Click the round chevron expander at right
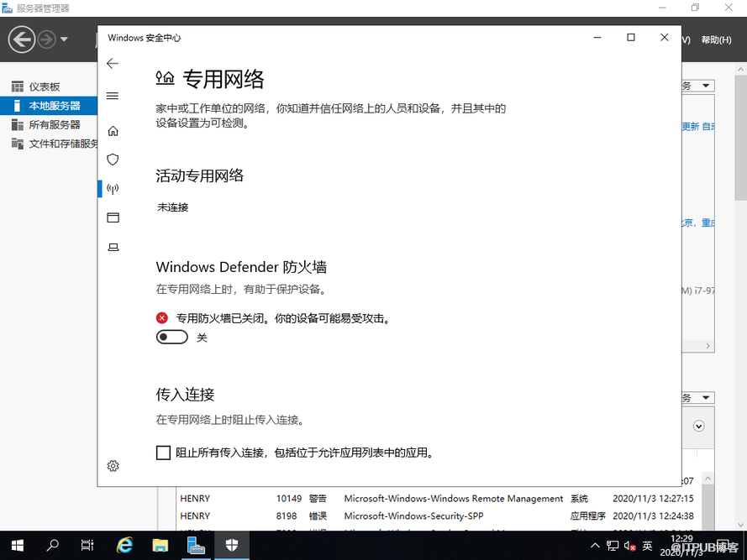 pyautogui.click(x=698, y=427)
